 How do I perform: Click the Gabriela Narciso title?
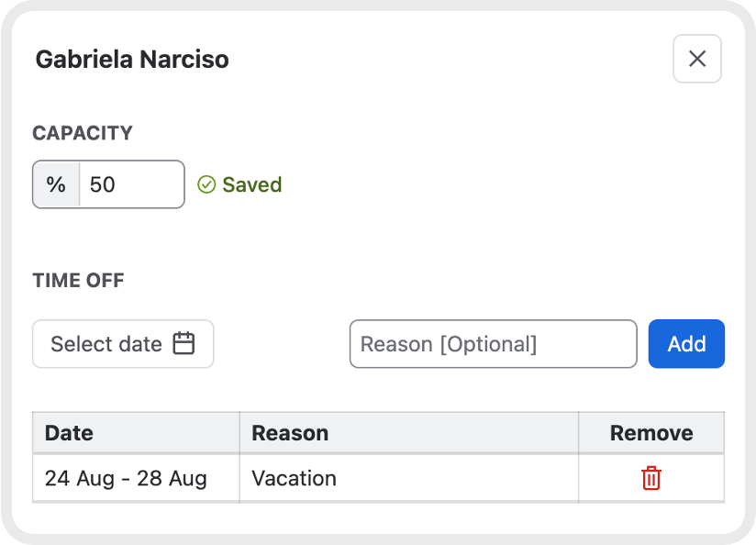(x=132, y=60)
